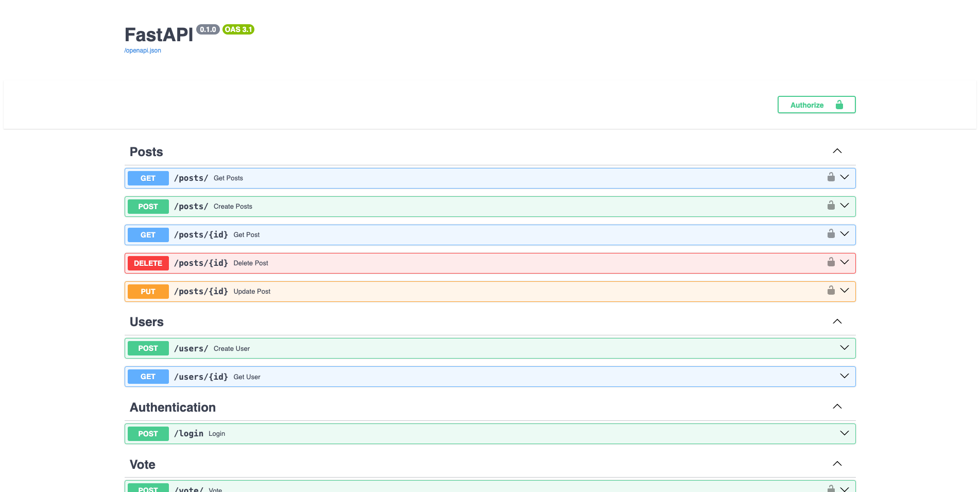Collapse the Authentication section chevron
The height and width of the screenshot is (492, 980).
(837, 406)
